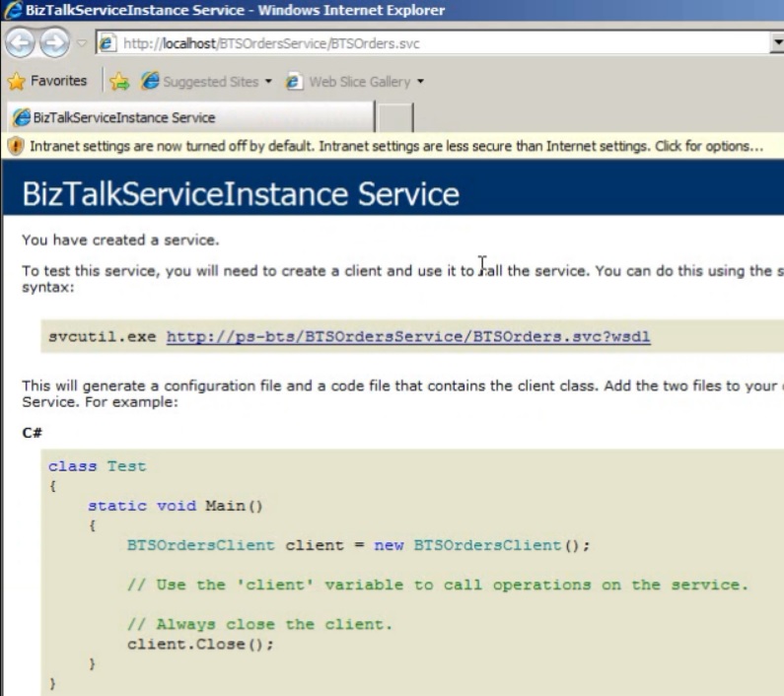The width and height of the screenshot is (784, 696).
Task: Expand the Suggested Sites dropdown arrow
Action: coord(268,81)
